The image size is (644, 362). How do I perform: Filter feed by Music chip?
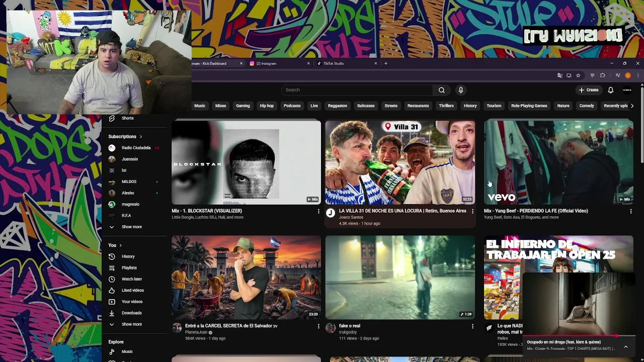tap(200, 106)
